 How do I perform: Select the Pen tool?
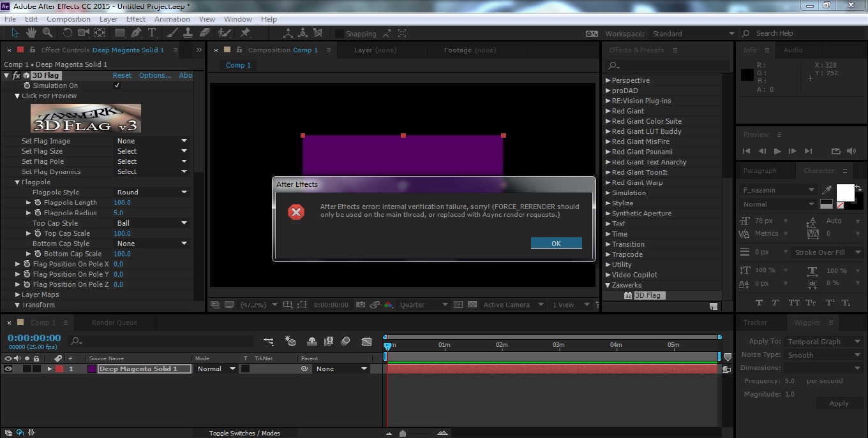click(x=137, y=33)
